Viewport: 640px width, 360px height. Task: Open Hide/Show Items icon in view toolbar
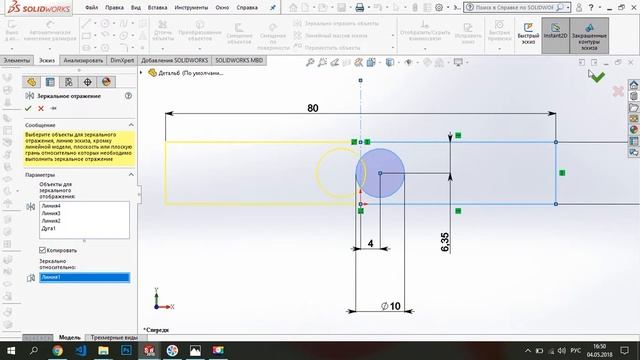409,62
